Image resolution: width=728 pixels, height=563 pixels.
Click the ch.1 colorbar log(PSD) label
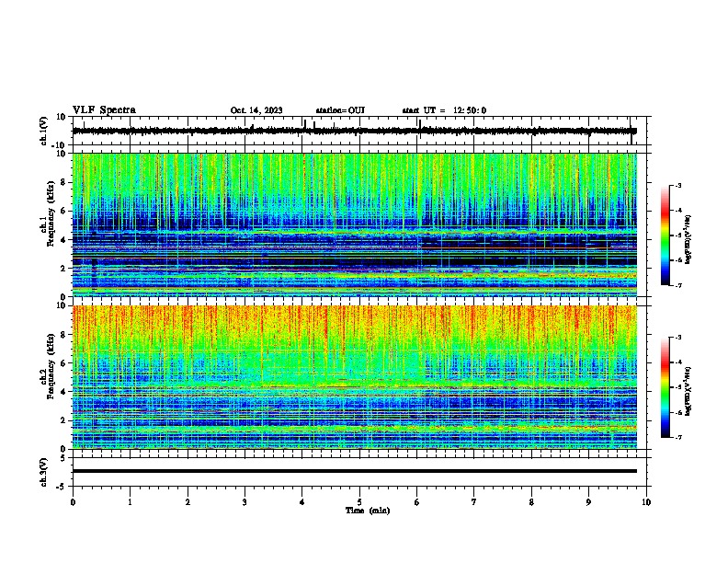[x=688, y=240]
